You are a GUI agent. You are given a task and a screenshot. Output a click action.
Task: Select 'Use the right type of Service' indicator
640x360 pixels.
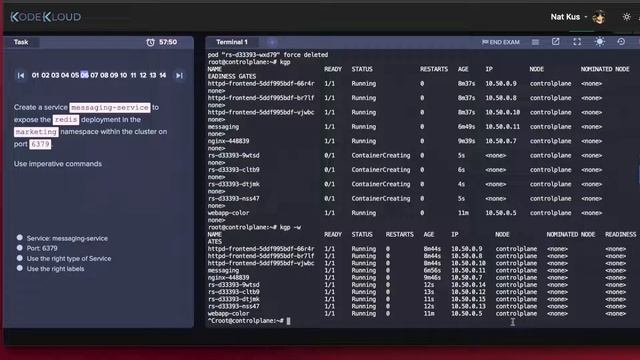[x=20, y=258]
